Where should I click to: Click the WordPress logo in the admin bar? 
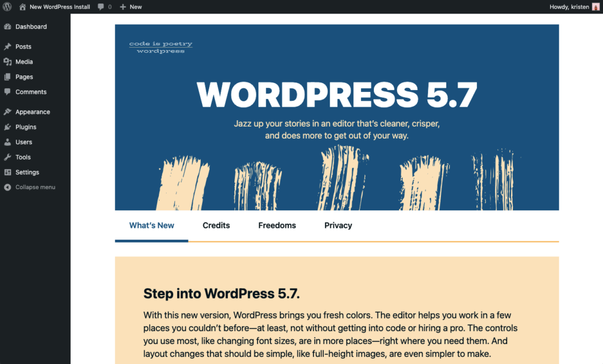(6, 6)
